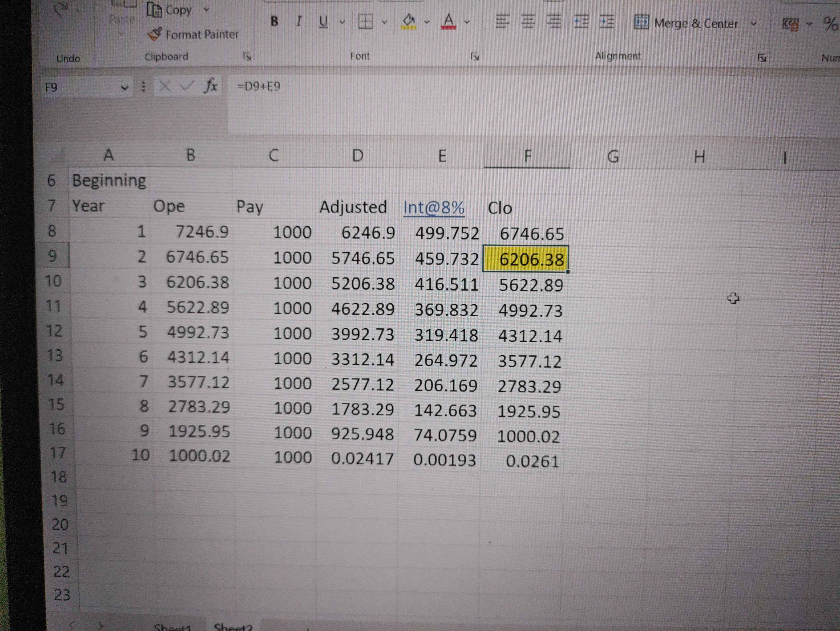Open the Copy dropdown arrow

tap(207, 9)
